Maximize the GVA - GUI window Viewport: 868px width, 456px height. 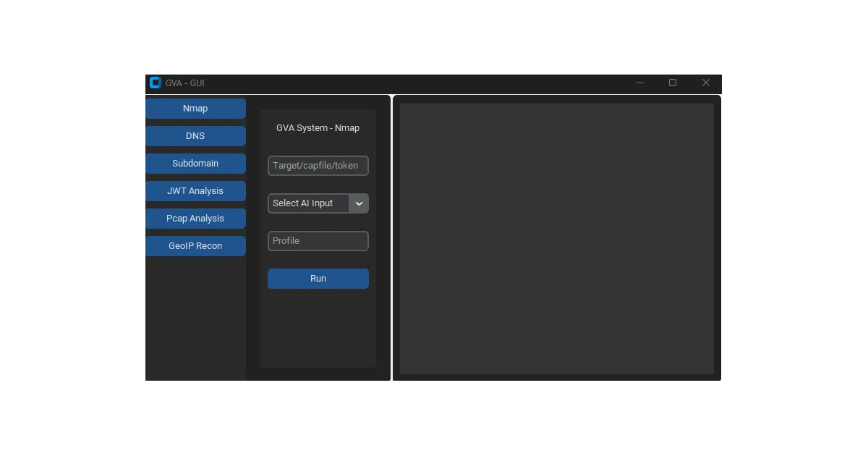pos(673,83)
